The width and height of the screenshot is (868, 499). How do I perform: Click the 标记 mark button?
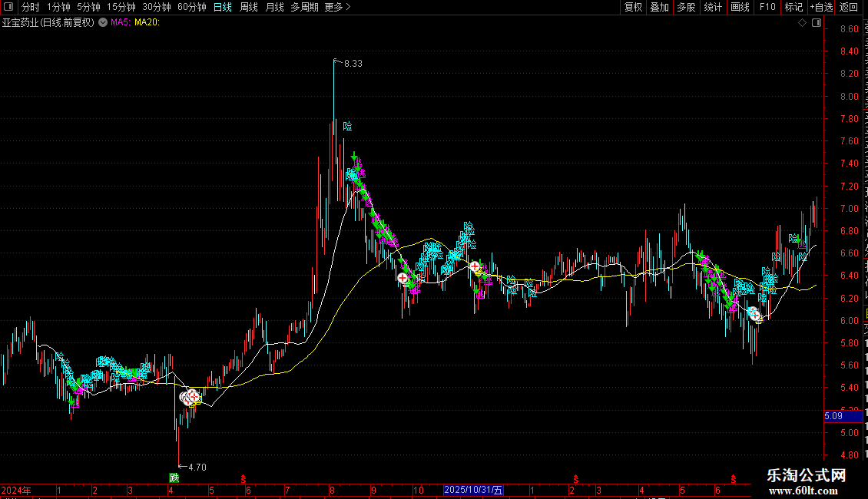coord(793,7)
